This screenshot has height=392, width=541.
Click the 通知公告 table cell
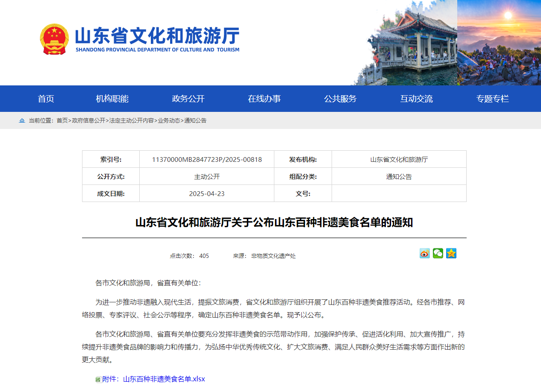(399, 177)
